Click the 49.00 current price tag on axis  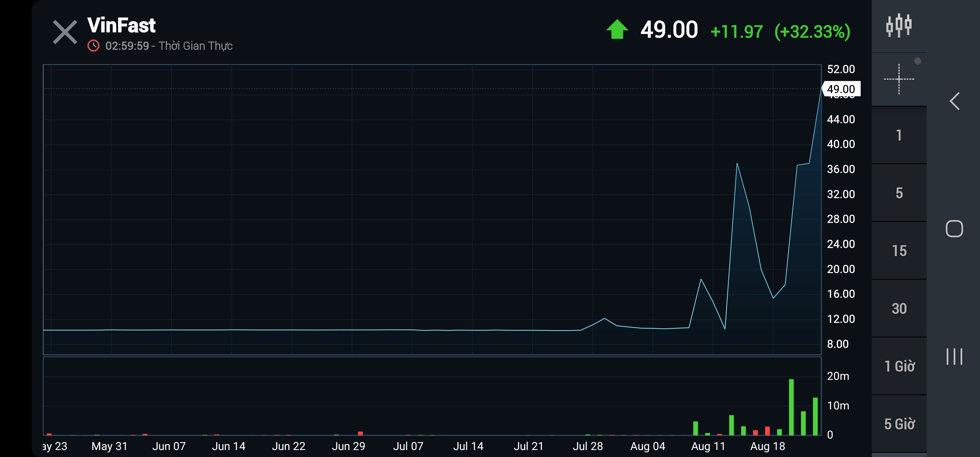(841, 89)
